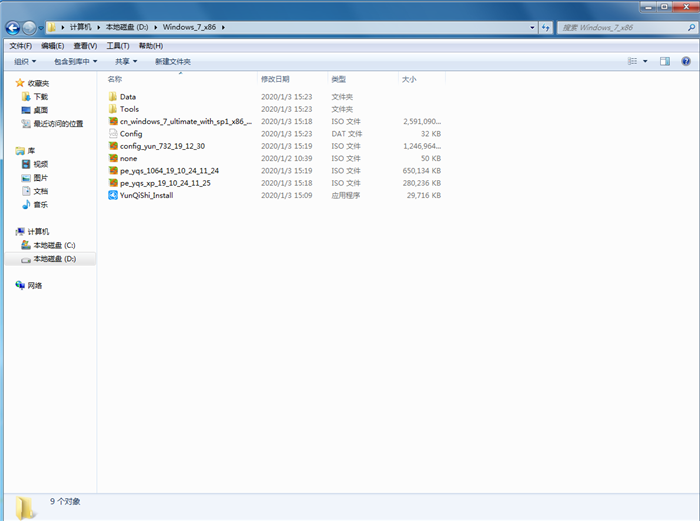Click the blue help question icon
Viewport: 700px width, 521px height.
[x=686, y=61]
